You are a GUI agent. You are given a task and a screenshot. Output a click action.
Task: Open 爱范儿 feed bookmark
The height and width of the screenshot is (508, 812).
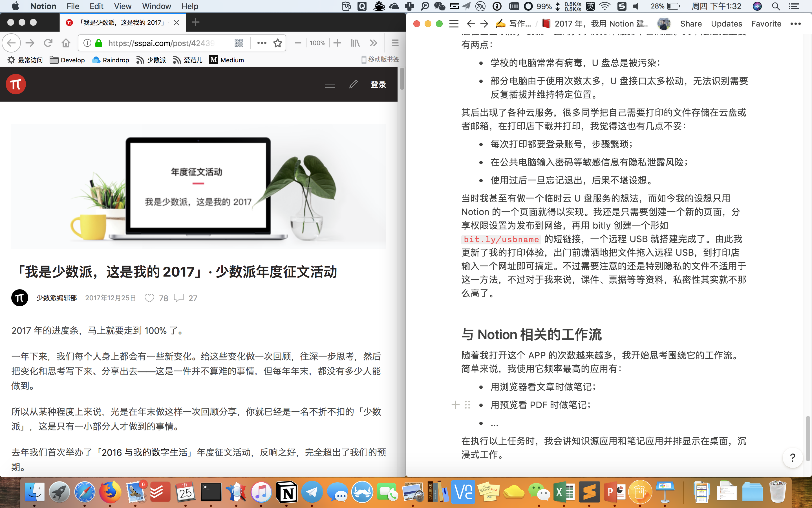click(187, 60)
